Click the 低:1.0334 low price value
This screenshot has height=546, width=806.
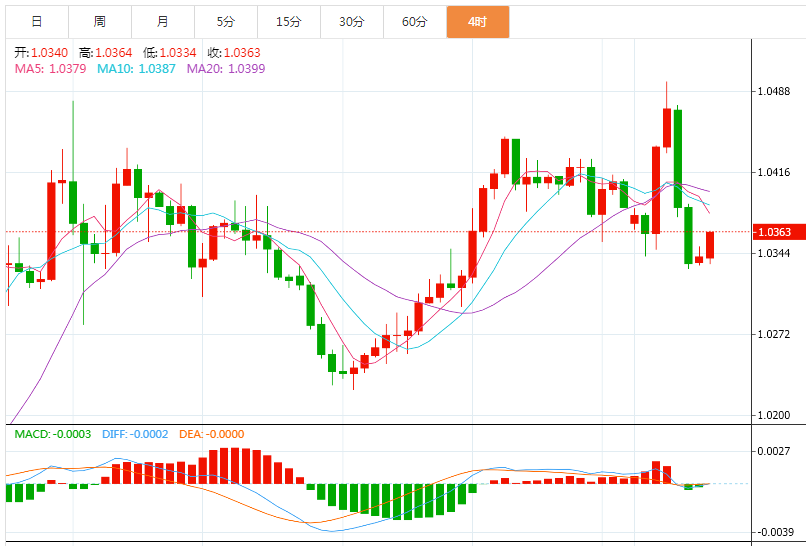(170, 52)
